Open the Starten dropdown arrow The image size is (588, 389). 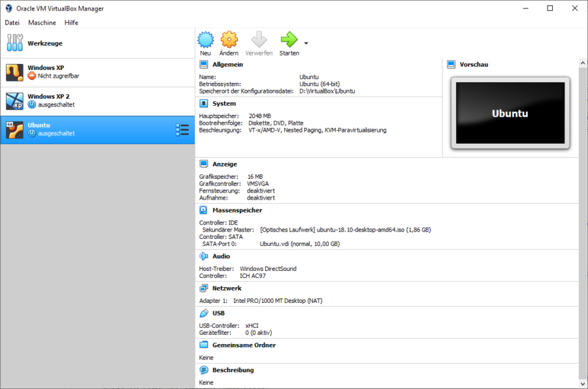point(305,44)
